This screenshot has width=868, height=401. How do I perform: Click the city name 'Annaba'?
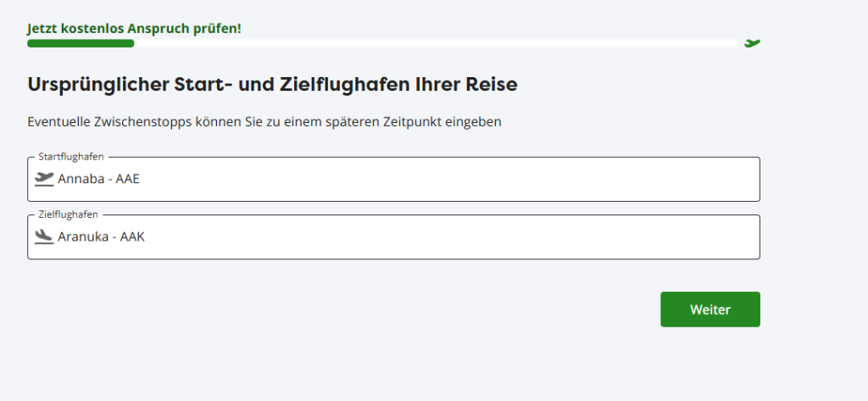[78, 179]
